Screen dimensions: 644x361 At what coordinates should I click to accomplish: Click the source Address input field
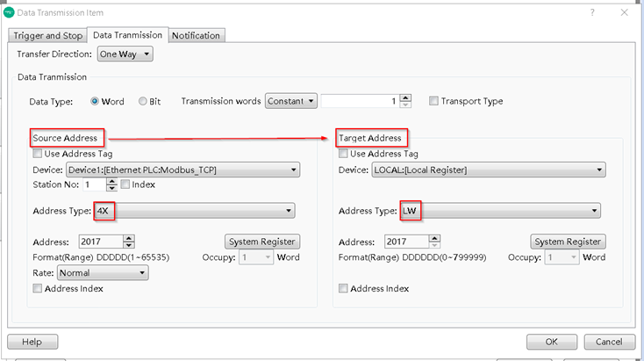coord(101,242)
